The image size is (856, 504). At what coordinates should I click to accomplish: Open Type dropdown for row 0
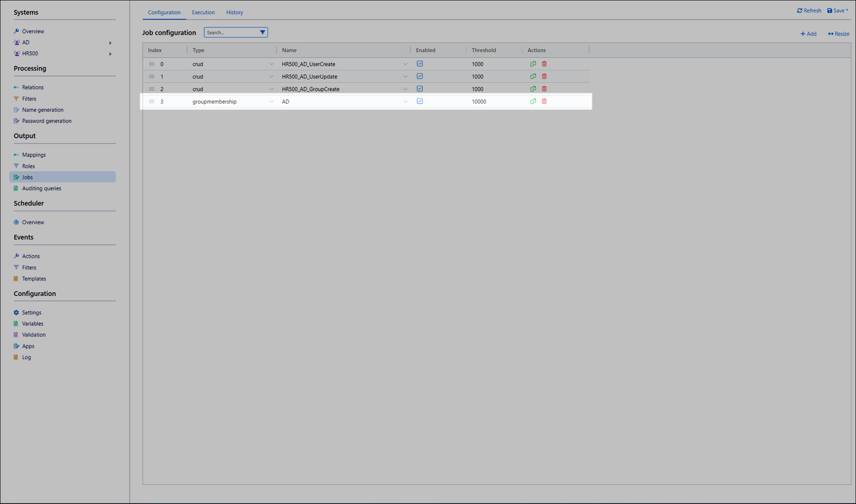271,64
